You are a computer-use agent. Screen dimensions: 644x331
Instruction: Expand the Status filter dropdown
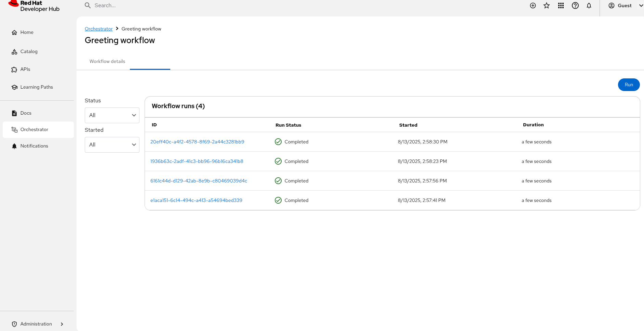tap(112, 115)
